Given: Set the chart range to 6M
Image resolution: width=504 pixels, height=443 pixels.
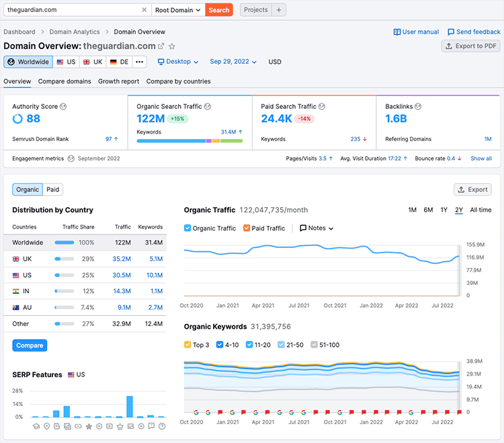Looking at the screenshot, I should tap(428, 210).
